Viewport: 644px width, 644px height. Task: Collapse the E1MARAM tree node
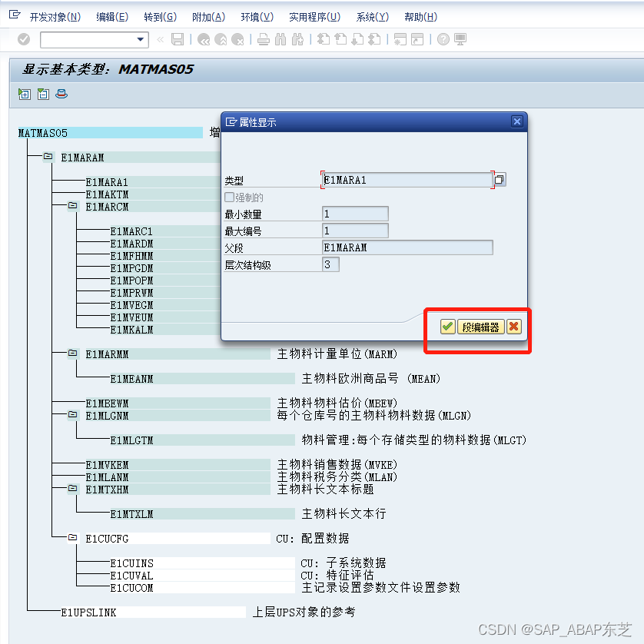pos(47,157)
